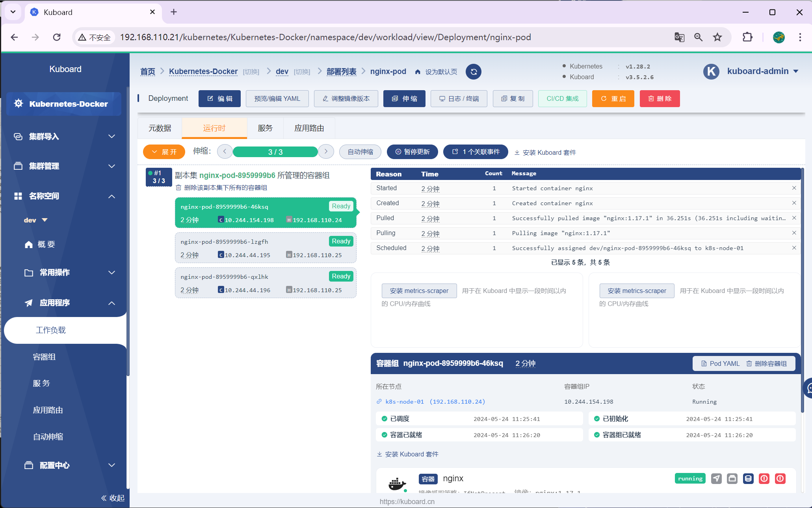Collapse the 应用程序 menu chevron
The width and height of the screenshot is (812, 508).
pyautogui.click(x=112, y=303)
